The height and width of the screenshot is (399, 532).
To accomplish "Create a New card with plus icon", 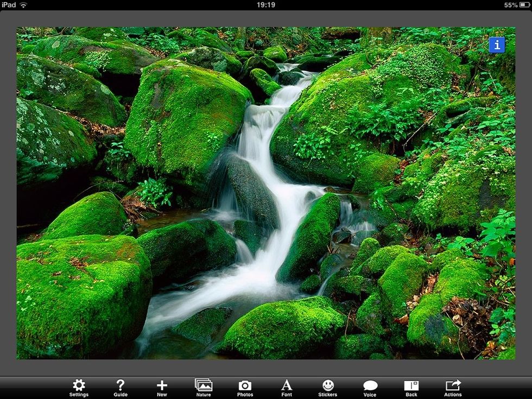I will click(x=162, y=388).
